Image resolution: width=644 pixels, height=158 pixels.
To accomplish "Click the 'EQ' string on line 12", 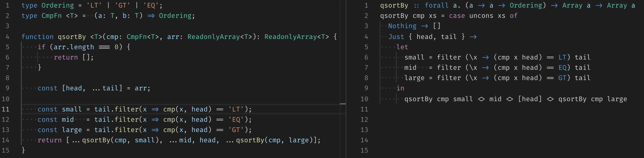I will pyautogui.click(x=236, y=120).
